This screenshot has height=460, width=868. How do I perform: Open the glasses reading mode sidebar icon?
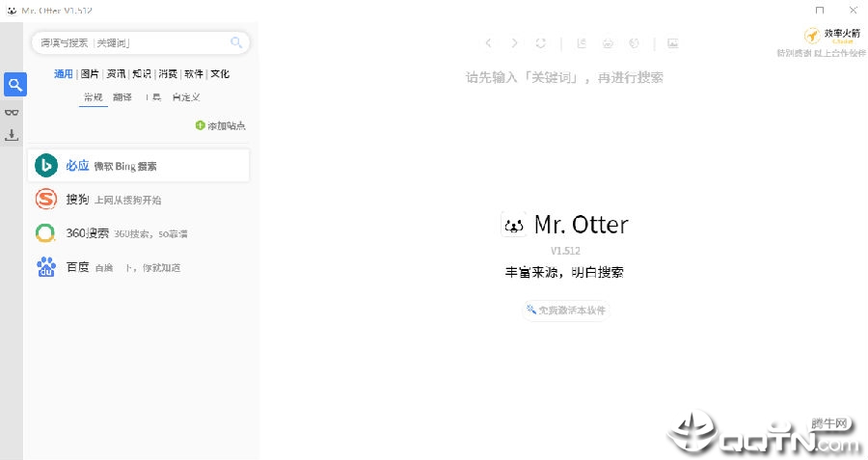pos(12,113)
